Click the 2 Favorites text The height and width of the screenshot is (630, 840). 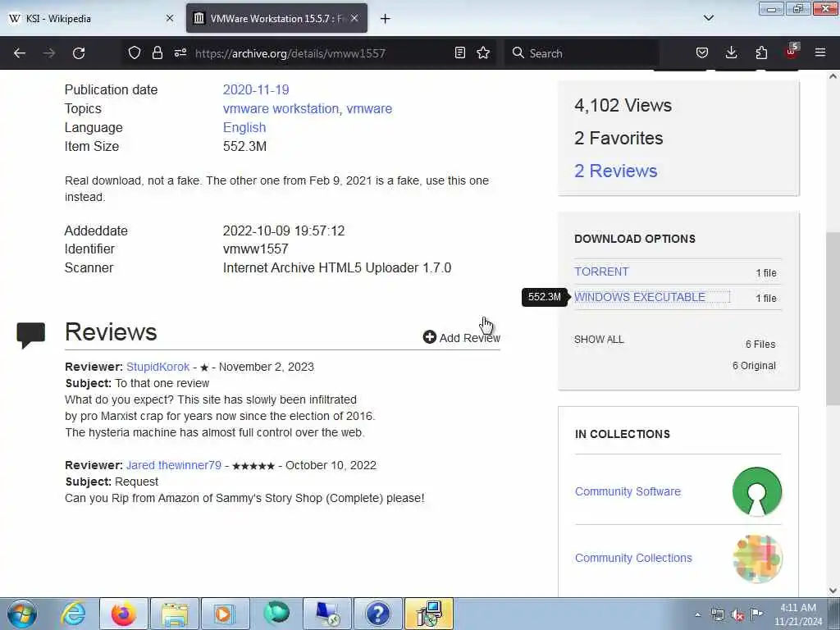pyautogui.click(x=619, y=138)
